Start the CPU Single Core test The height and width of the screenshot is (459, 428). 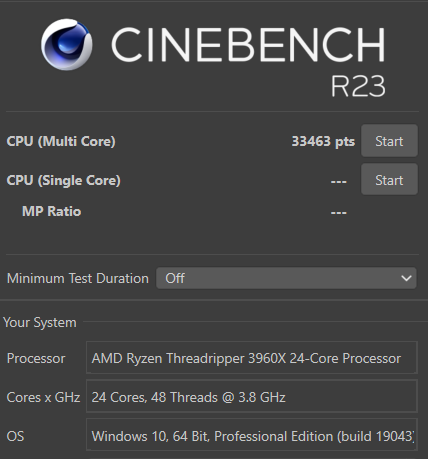389,180
